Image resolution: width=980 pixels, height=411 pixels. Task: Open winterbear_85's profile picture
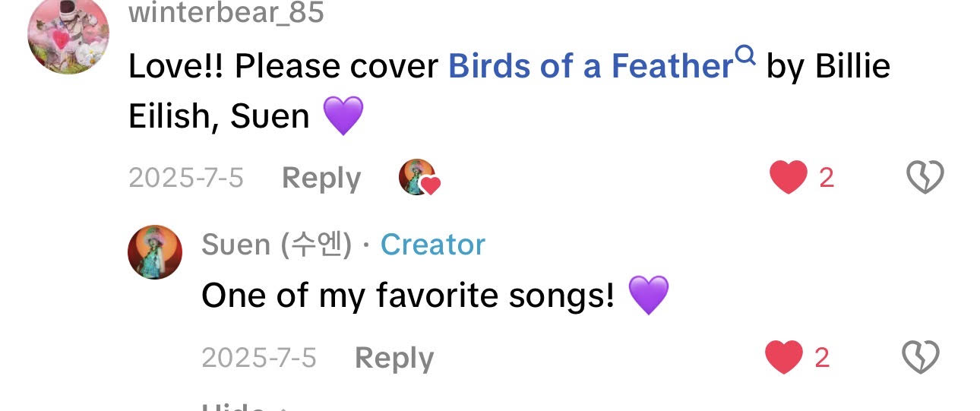68,34
